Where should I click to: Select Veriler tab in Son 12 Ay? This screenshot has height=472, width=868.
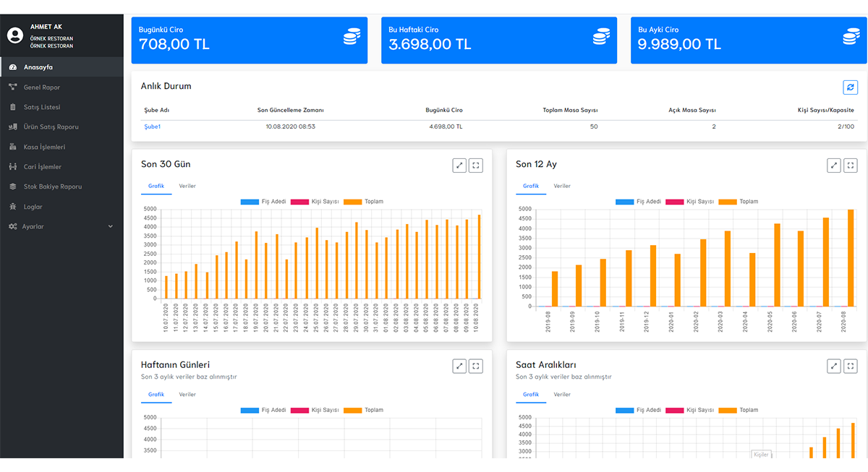pos(562,186)
